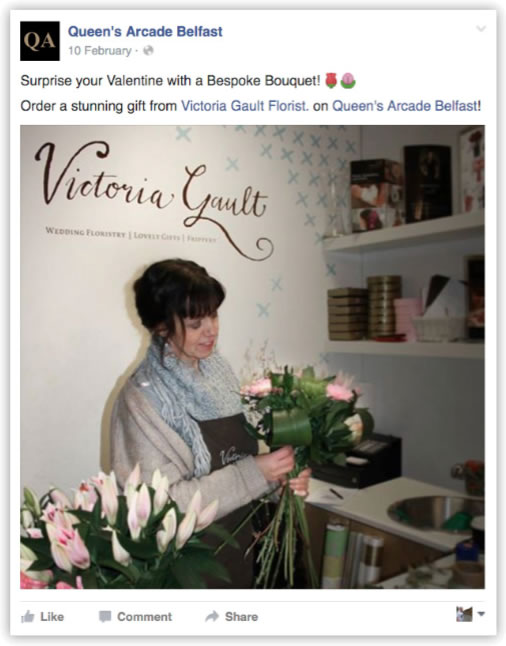Like the post via Like text
Screen dimensions: 506x646
click(x=52, y=617)
